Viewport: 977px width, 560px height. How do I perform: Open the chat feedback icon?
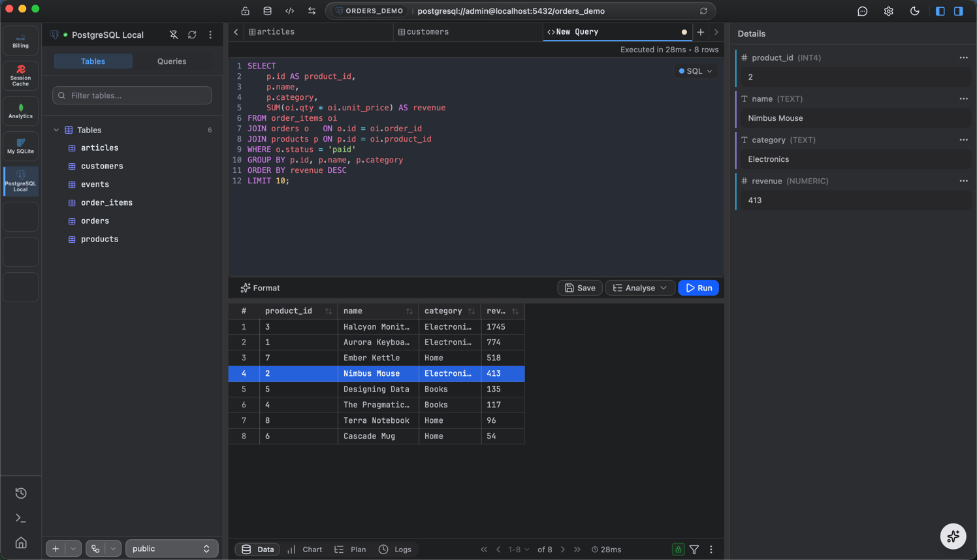coord(863,11)
